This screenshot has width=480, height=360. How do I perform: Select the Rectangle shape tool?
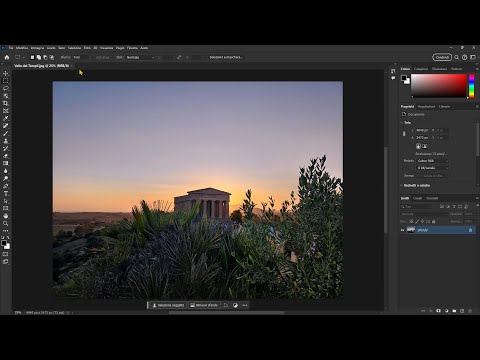6,208
